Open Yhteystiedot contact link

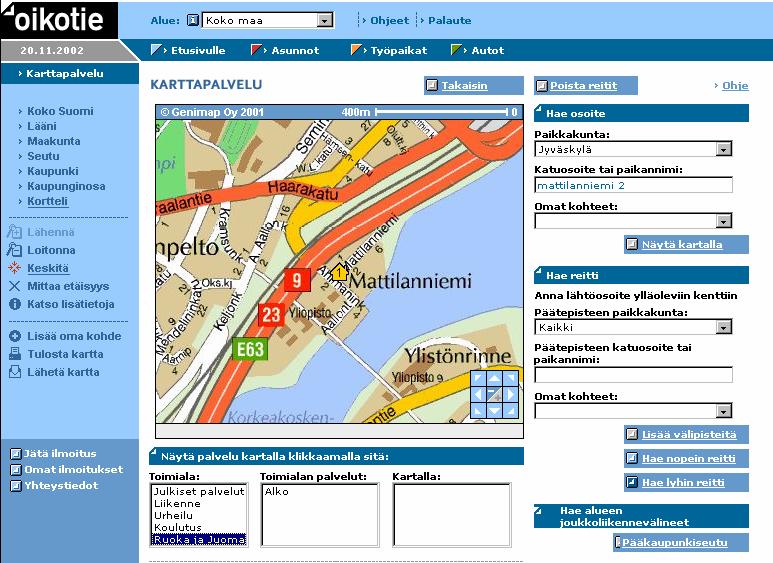pos(61,486)
